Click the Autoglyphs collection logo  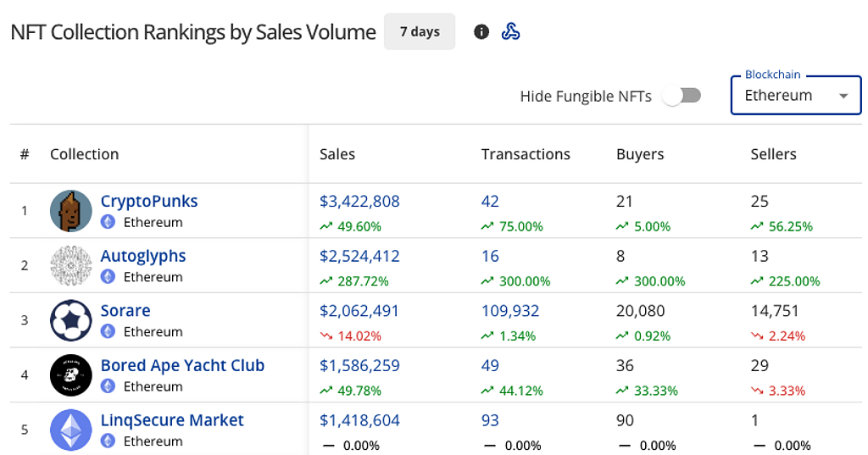pyautogui.click(x=71, y=265)
